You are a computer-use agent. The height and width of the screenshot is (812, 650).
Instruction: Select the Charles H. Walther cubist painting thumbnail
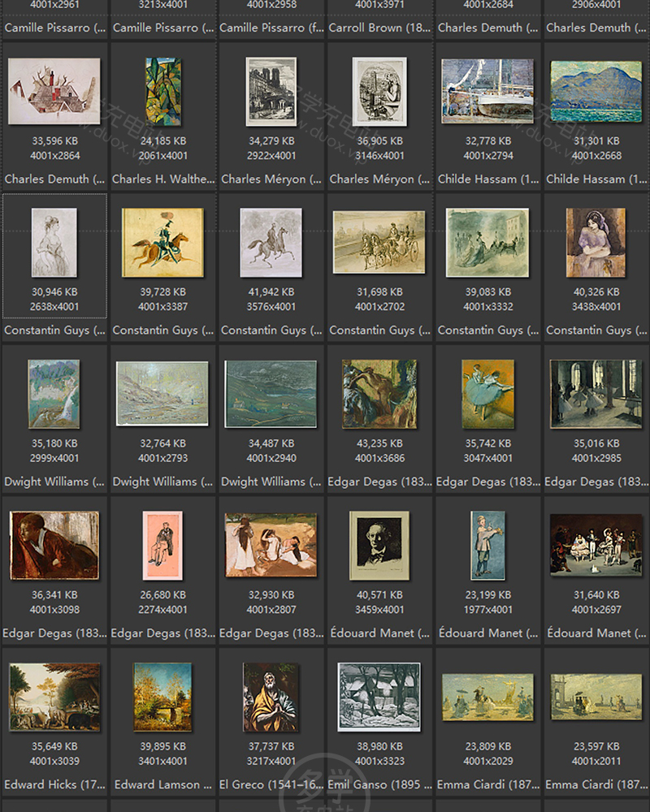tap(162, 91)
